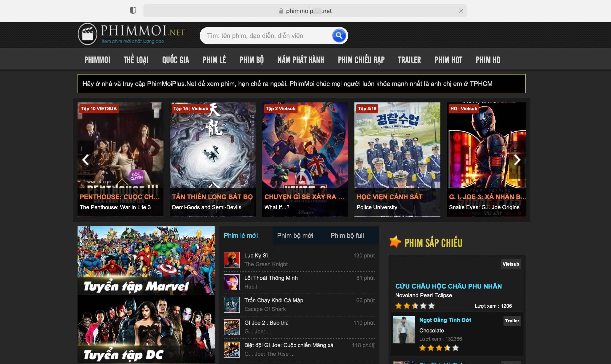Open the Năm Phát Hành menu
611x364 pixels.
pos(300,60)
